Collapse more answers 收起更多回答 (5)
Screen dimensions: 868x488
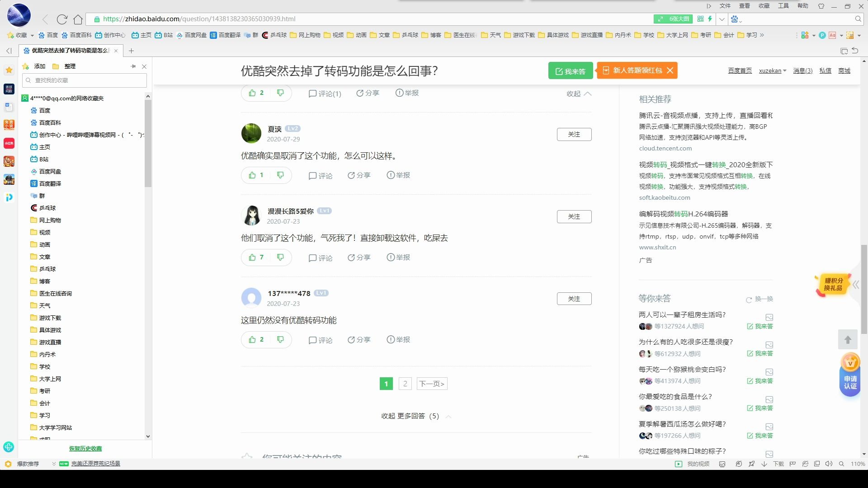click(416, 416)
